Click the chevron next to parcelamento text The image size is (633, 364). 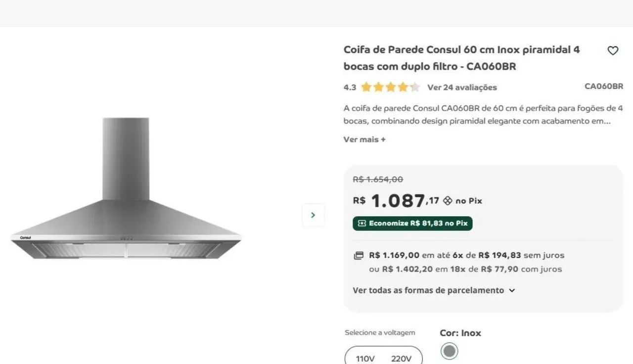pos(512,290)
